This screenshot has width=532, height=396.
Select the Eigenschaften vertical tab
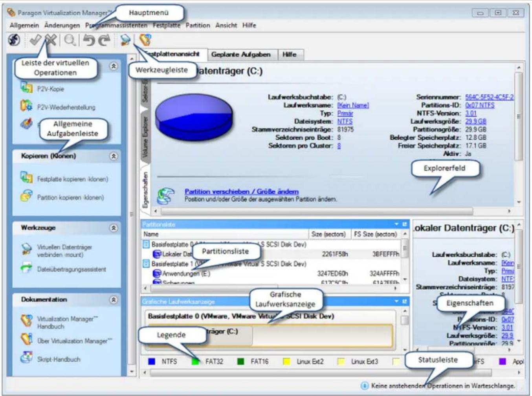pyautogui.click(x=145, y=190)
